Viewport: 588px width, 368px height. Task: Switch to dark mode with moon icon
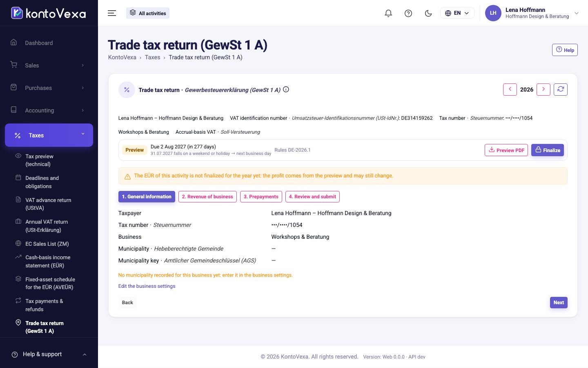(x=428, y=13)
